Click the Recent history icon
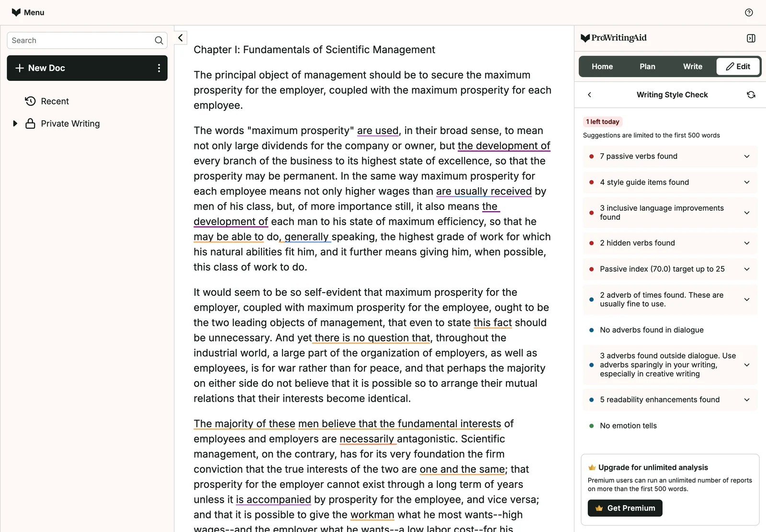Screen dimensions: 766x532 point(30,101)
